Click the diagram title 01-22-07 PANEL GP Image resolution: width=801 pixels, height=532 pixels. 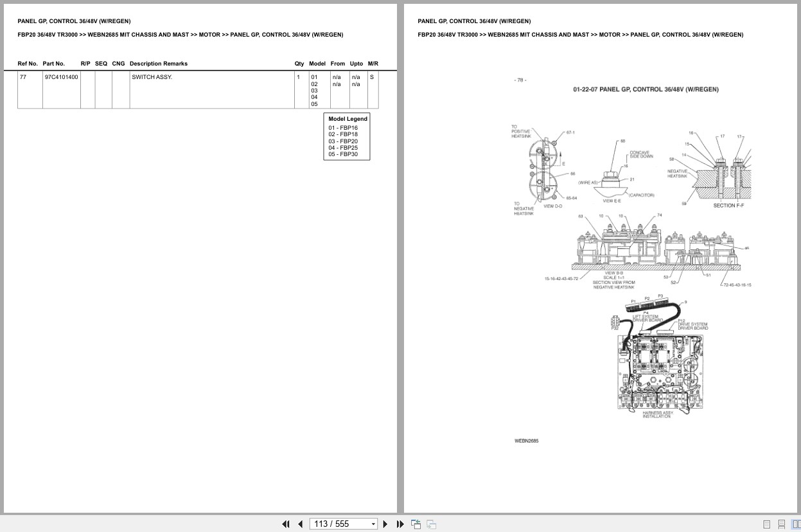point(646,89)
